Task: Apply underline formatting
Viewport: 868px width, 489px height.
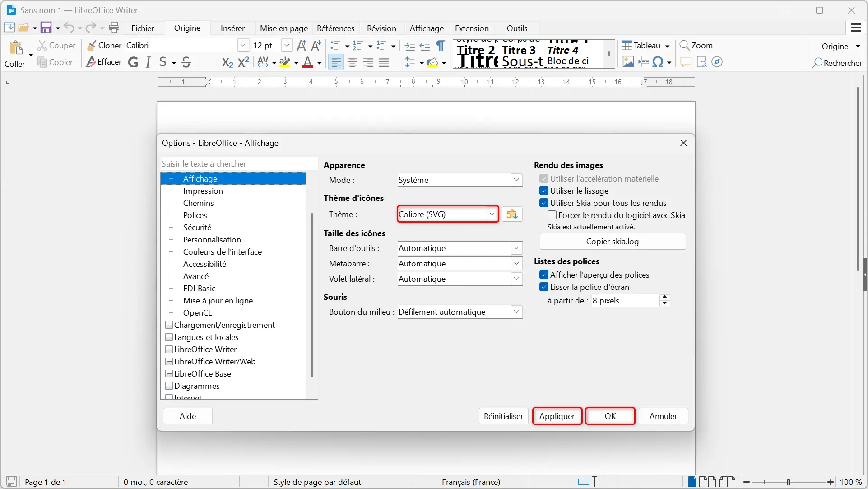Action: coord(163,62)
